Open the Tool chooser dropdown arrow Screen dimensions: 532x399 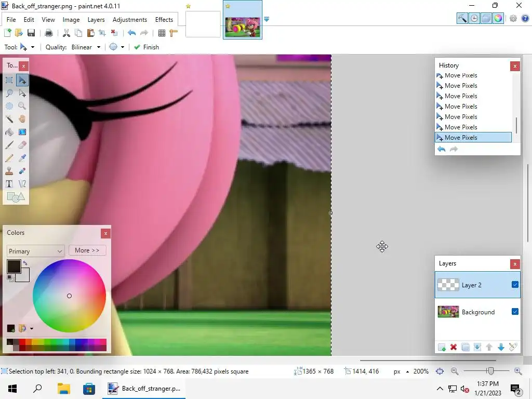pos(33,47)
